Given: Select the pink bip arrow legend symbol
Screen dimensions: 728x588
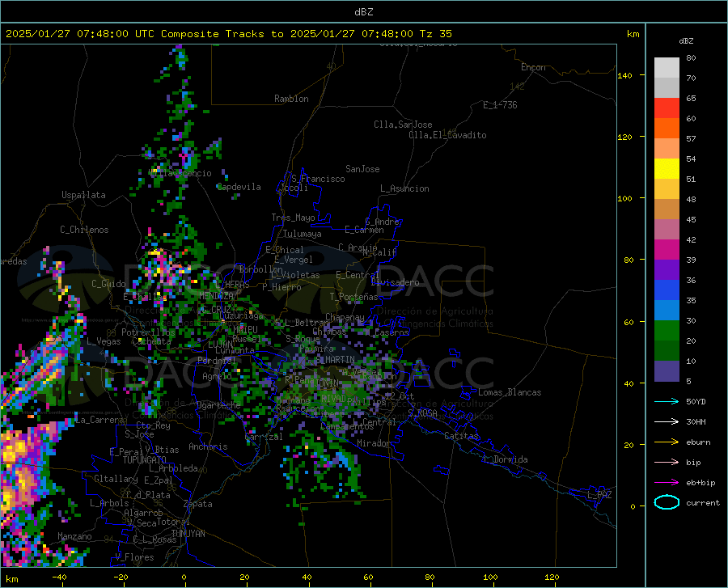Looking at the screenshot, I should tap(667, 463).
